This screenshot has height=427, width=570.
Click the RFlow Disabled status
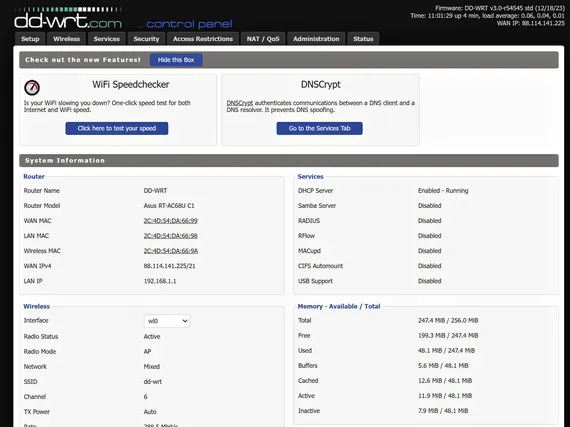430,236
